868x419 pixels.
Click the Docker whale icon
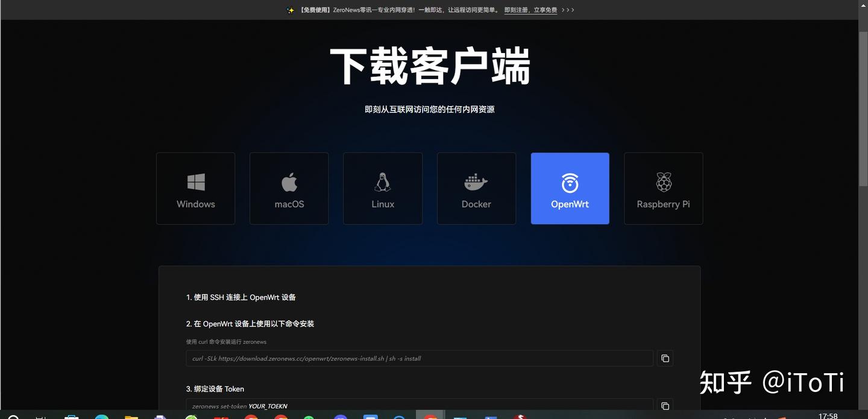[x=476, y=181]
